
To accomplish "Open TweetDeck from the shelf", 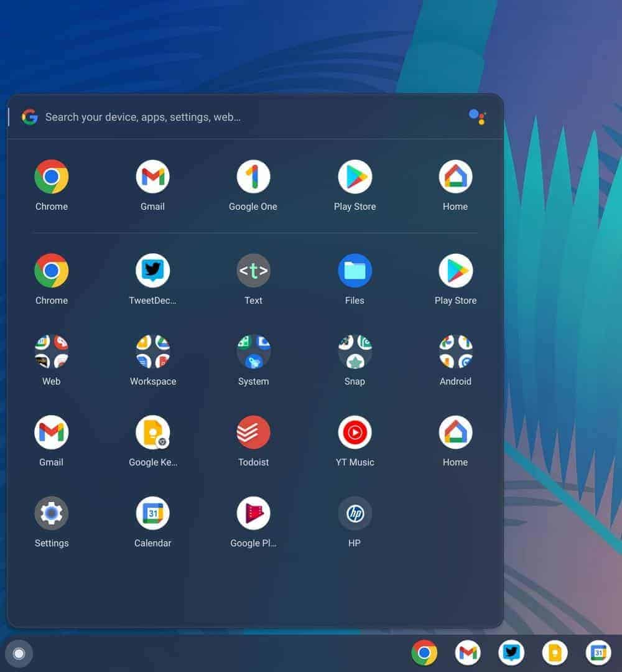I will click(511, 653).
